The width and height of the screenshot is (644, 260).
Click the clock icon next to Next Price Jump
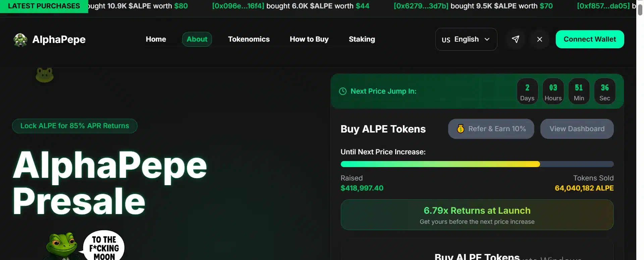(x=342, y=91)
